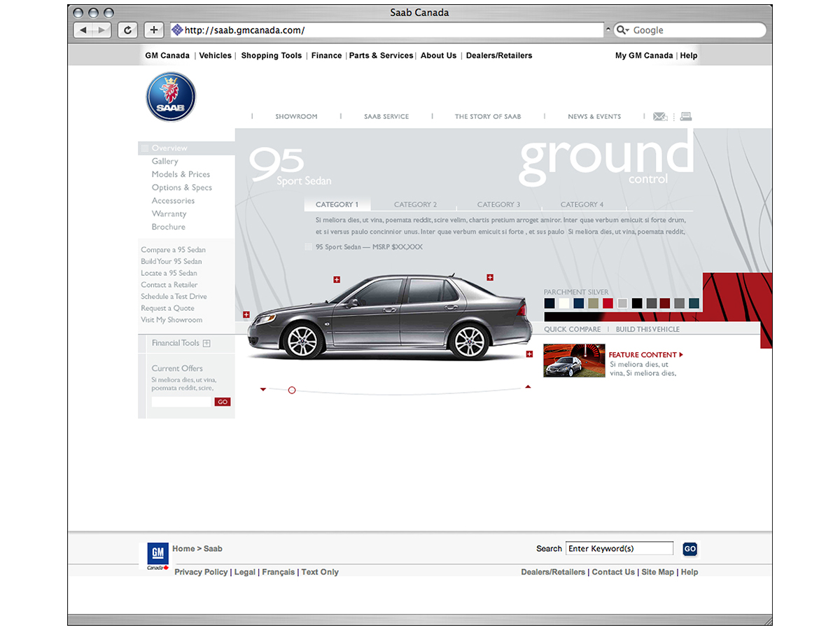Click the plus hotspot above the car's trunk
The height and width of the screenshot is (630, 840).
click(490, 277)
